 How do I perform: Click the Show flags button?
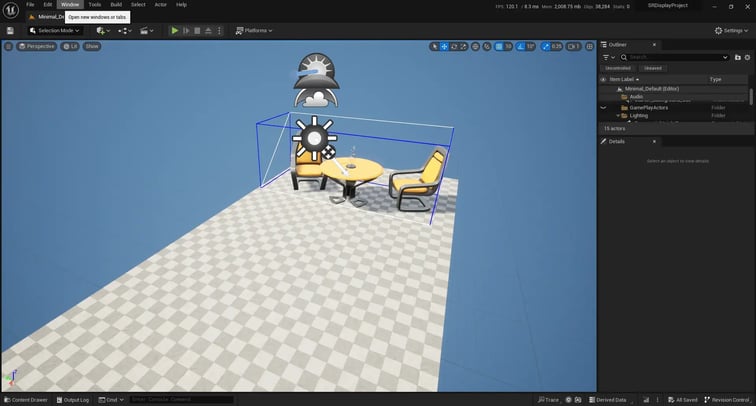pos(92,46)
